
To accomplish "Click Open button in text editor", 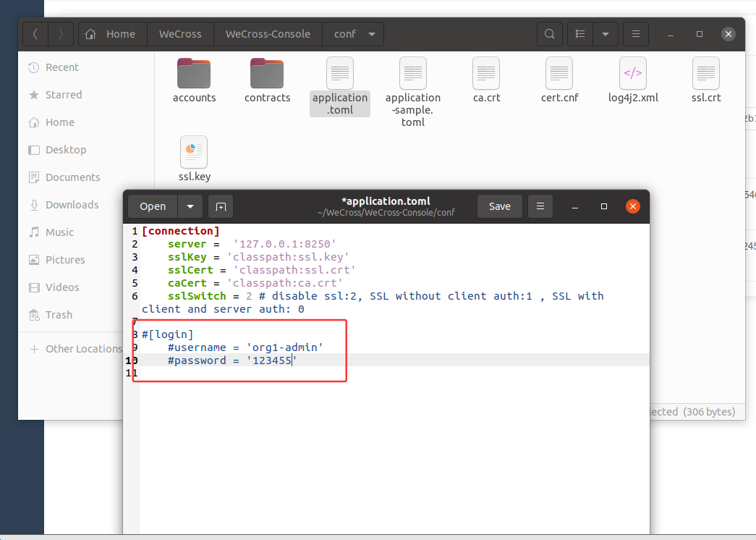I will 153,206.
